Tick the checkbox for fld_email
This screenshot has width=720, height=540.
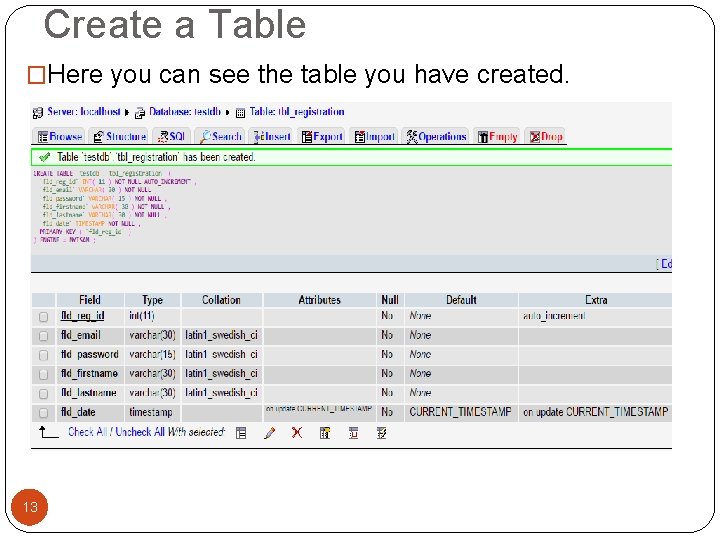(43, 336)
